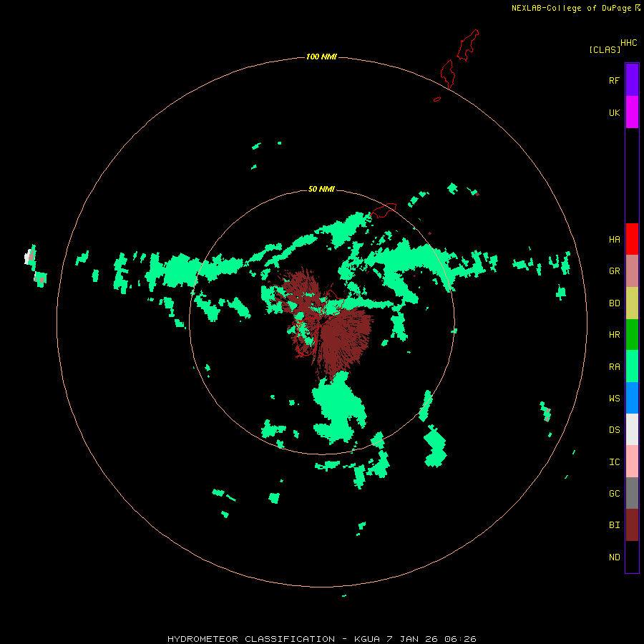
Task: Click the [CLAS] legend header
Action: tap(605, 49)
